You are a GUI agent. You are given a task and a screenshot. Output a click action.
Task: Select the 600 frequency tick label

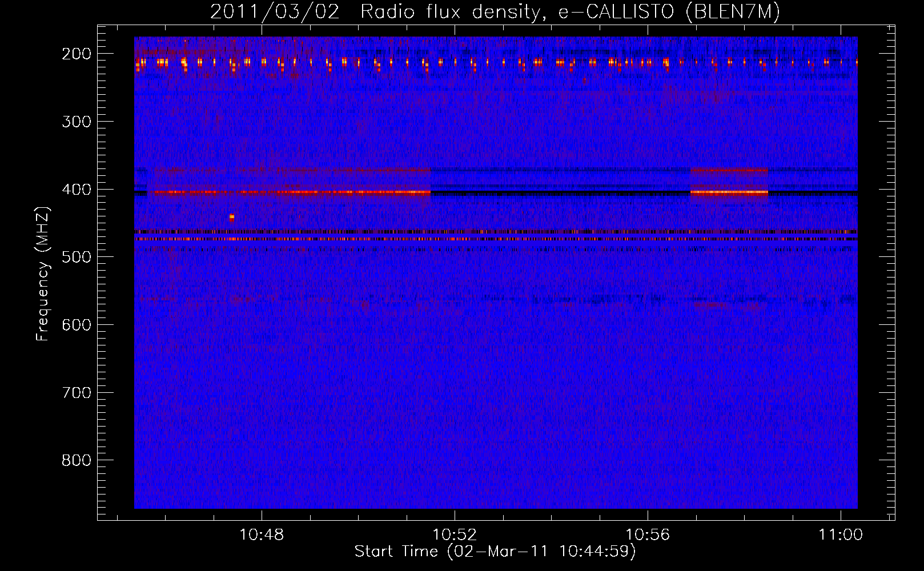(77, 325)
